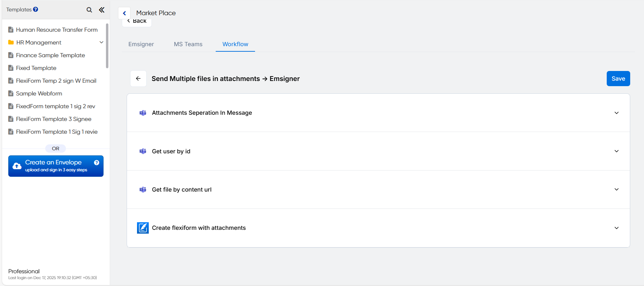Click the left arrow beside workflow title
Viewport: 644px width, 286px height.
pyautogui.click(x=138, y=79)
